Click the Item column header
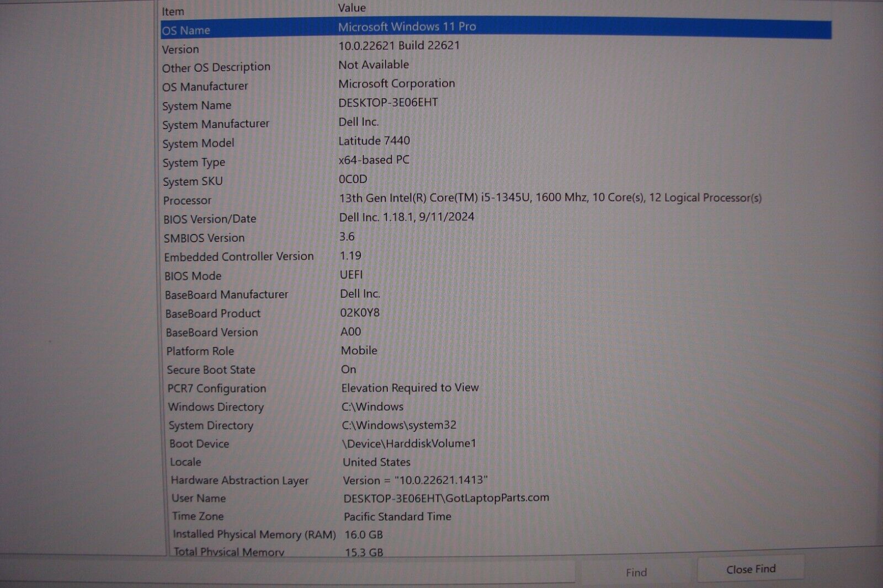 click(173, 11)
